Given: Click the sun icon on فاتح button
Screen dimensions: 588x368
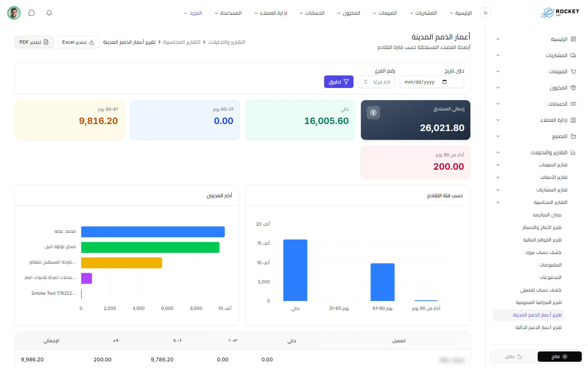Looking at the screenshot, I should click(x=565, y=357).
